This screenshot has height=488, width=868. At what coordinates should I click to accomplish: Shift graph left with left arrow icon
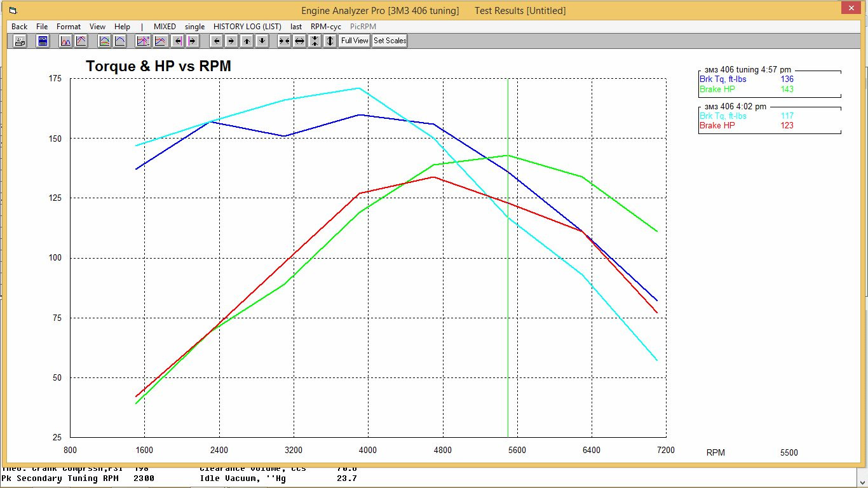coord(217,41)
